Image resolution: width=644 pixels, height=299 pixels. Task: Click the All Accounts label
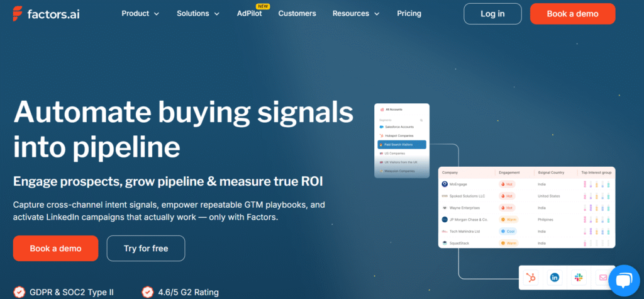pyautogui.click(x=394, y=110)
